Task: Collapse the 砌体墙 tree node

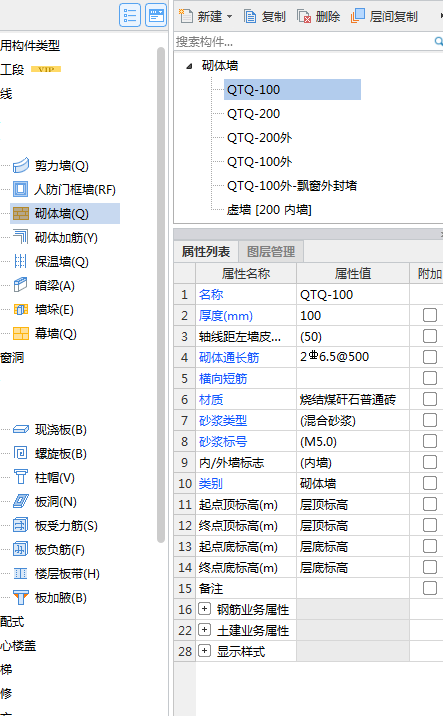Action: pyautogui.click(x=189, y=66)
